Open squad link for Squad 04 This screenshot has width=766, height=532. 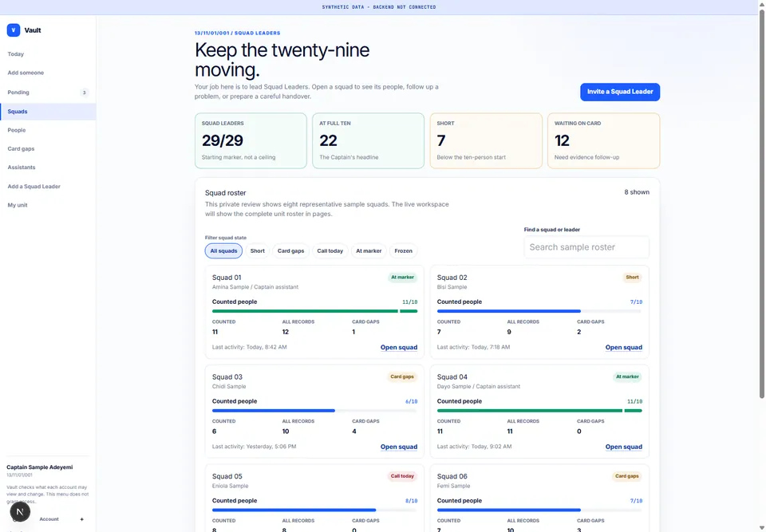pyautogui.click(x=623, y=447)
